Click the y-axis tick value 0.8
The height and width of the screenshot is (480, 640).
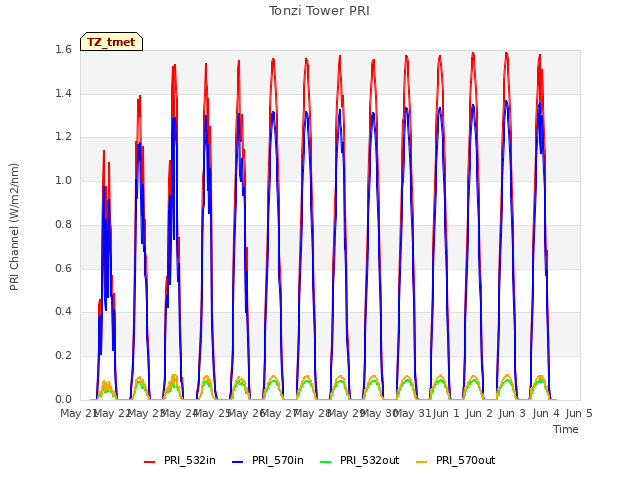pos(63,224)
